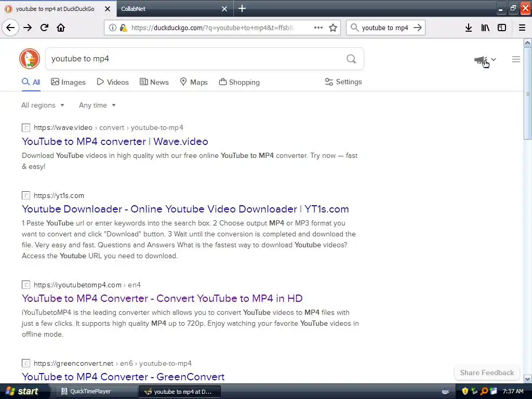The height and width of the screenshot is (399, 532).
Task: Click the keyboard icon in taskbar tray
Action: click(x=445, y=392)
